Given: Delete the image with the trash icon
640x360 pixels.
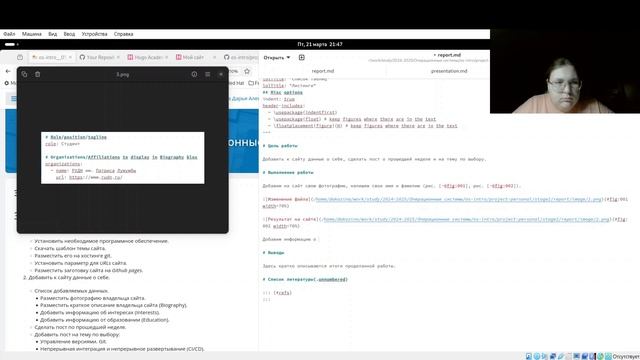Looking at the screenshot, I should point(38,74).
